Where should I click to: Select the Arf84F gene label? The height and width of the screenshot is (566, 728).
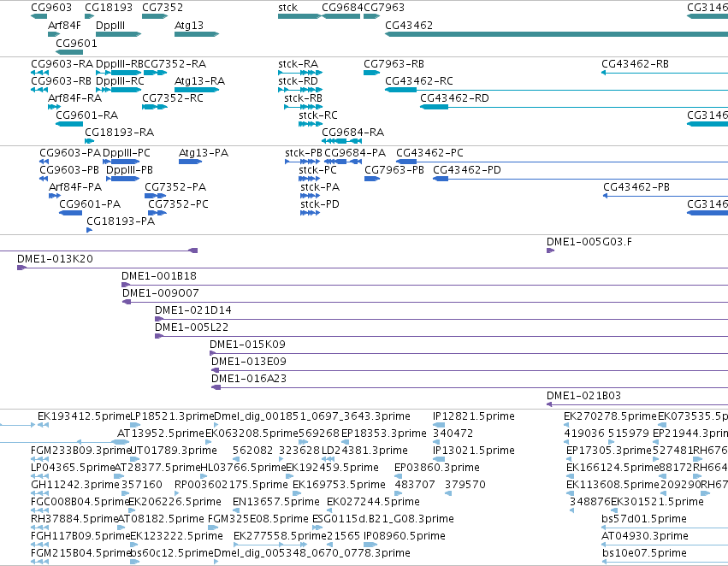coord(64,25)
